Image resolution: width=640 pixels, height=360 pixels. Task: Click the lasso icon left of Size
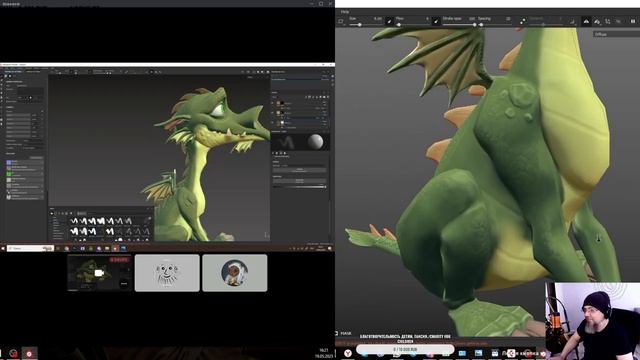tap(341, 21)
